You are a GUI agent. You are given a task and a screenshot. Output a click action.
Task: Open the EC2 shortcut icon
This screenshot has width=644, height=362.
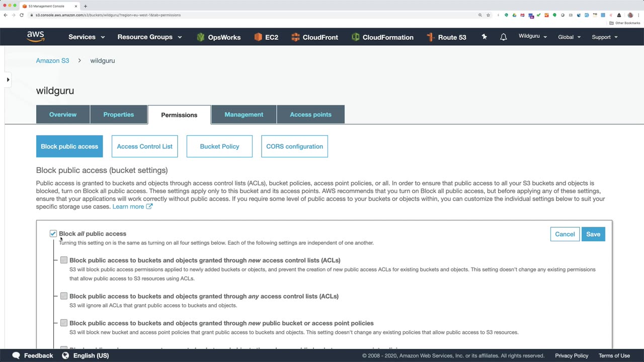point(258,37)
